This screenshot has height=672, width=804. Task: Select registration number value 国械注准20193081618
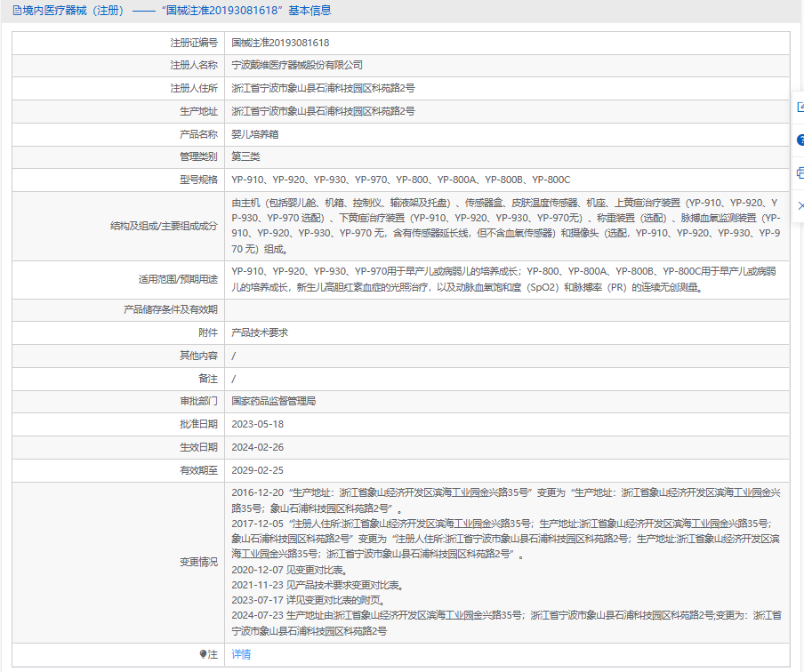[x=280, y=43]
